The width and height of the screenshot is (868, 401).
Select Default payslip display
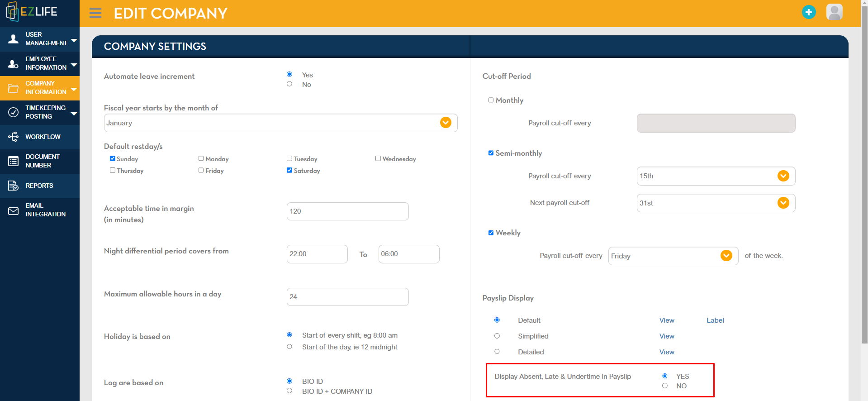point(497,320)
